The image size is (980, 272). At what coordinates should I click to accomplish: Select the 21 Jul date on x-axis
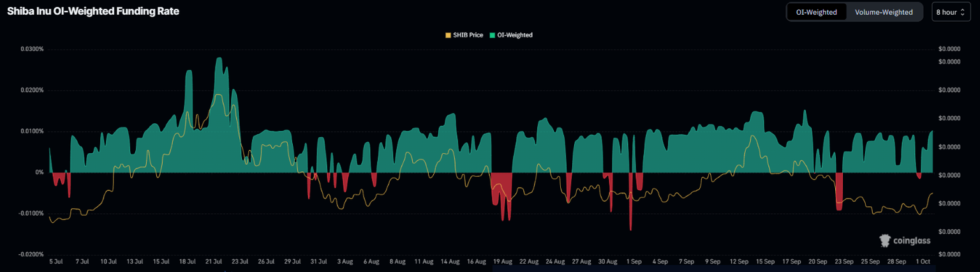pos(214,262)
